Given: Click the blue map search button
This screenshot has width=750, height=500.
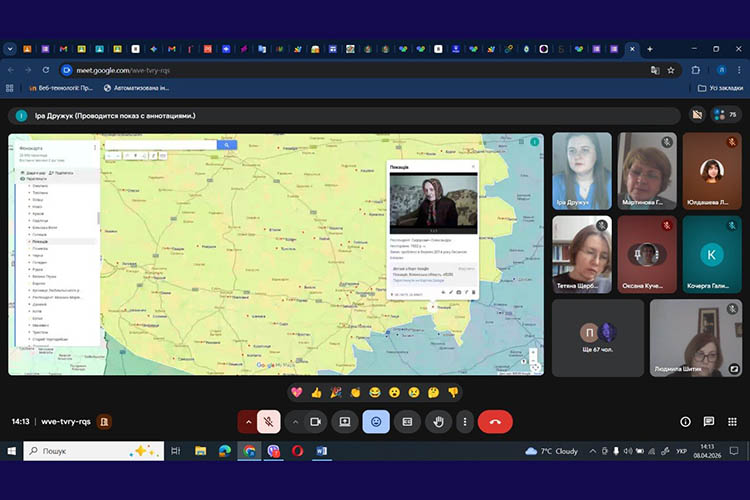Looking at the screenshot, I should coord(227,145).
